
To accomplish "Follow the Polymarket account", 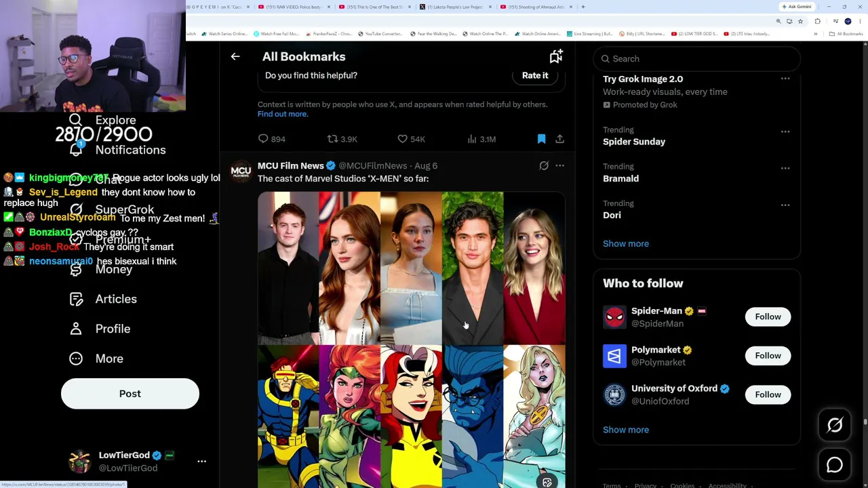I will [x=768, y=355].
